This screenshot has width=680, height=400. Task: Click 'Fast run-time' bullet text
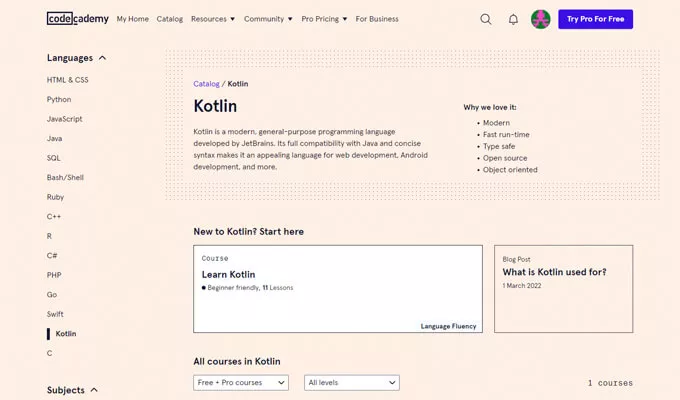(506, 134)
